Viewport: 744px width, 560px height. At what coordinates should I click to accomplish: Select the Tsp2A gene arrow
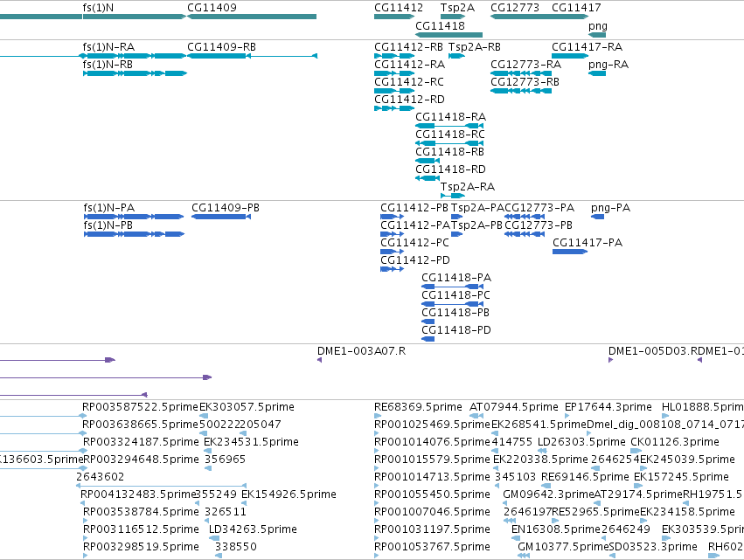point(453,17)
